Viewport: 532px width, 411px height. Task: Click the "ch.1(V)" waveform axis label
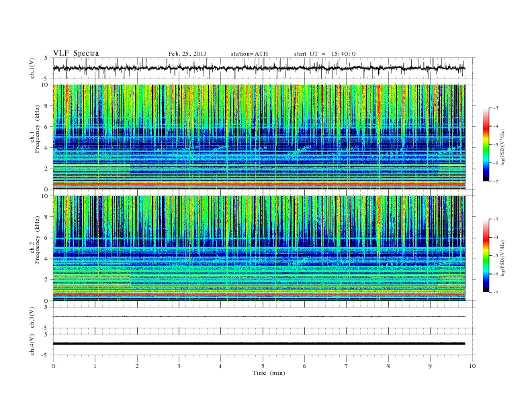[32, 68]
